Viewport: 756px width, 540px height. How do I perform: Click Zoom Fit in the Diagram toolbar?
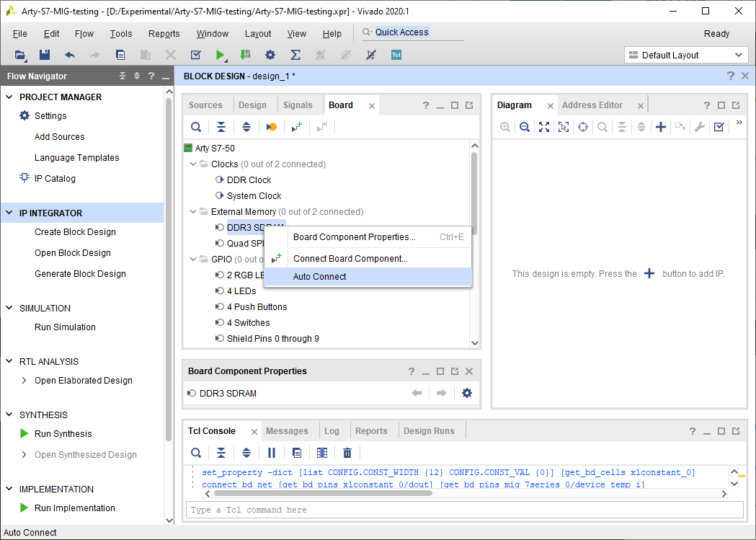(x=544, y=127)
